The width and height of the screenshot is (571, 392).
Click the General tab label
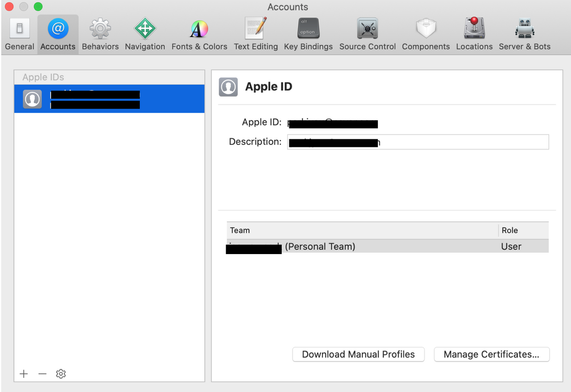(20, 47)
